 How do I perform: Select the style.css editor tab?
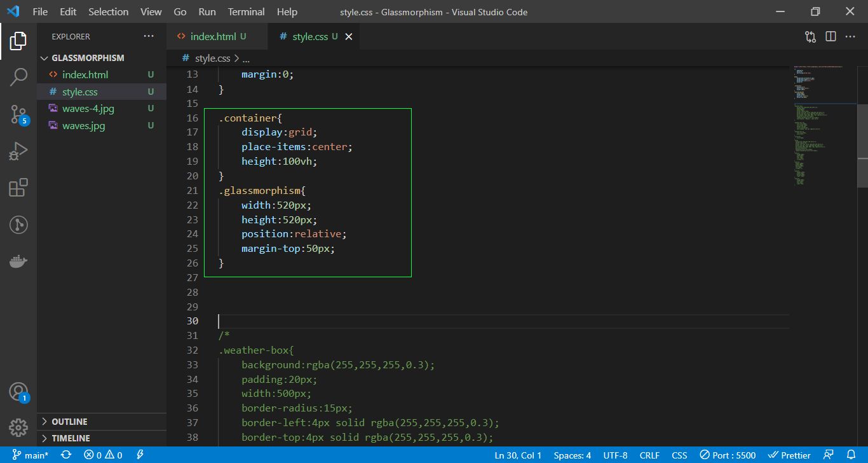[314, 36]
